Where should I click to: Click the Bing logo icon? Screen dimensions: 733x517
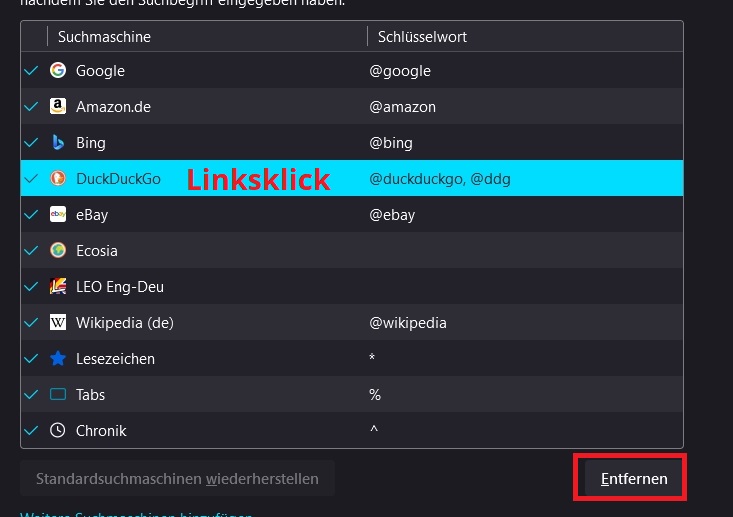pyautogui.click(x=58, y=143)
